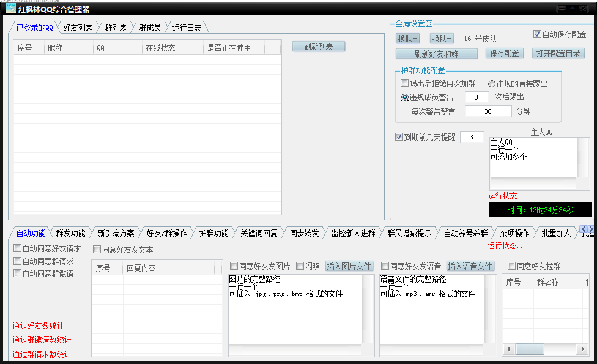Click the 昵称 column header
The image size is (597, 364).
[x=69, y=48]
